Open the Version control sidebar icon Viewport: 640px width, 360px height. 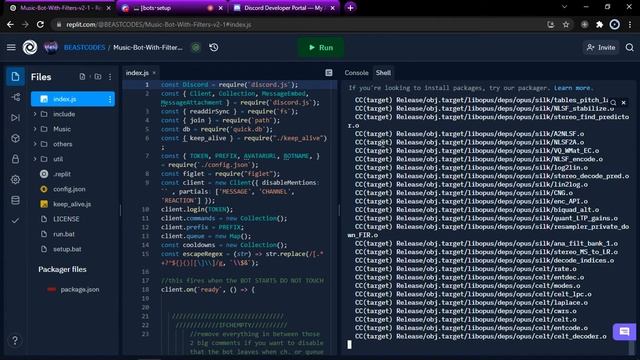pos(16,97)
